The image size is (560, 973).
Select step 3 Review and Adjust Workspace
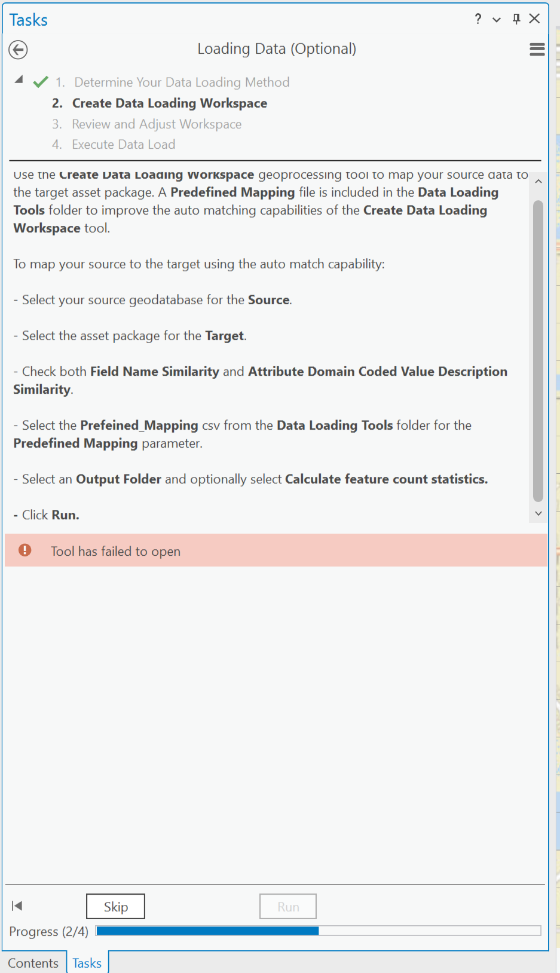tap(156, 124)
